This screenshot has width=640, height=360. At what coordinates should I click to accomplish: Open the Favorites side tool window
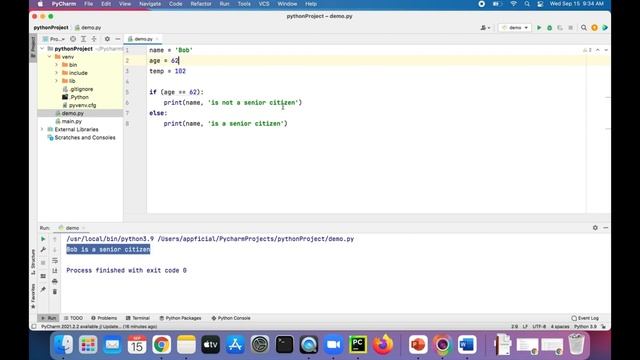33,296
